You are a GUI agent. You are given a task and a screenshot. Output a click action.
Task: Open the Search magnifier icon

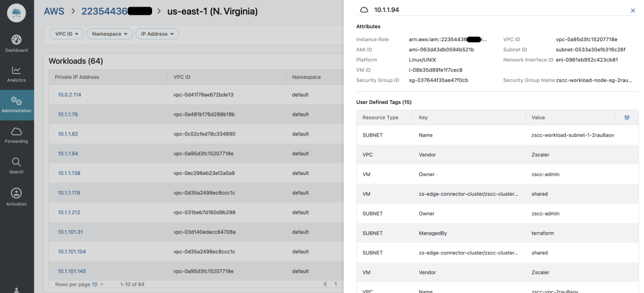pyautogui.click(x=17, y=162)
